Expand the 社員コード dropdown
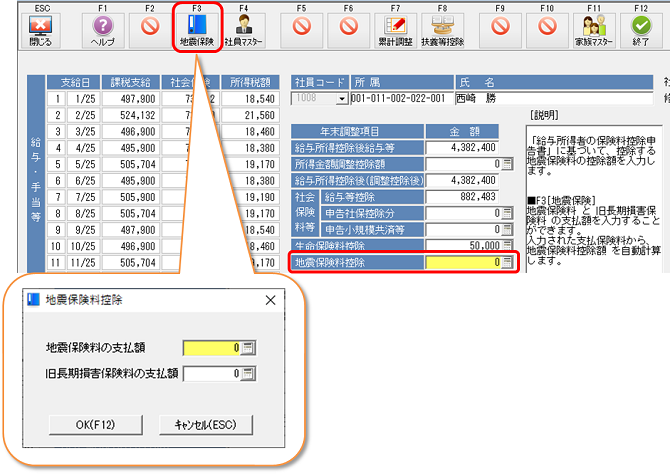The image size is (670, 474). [344, 99]
